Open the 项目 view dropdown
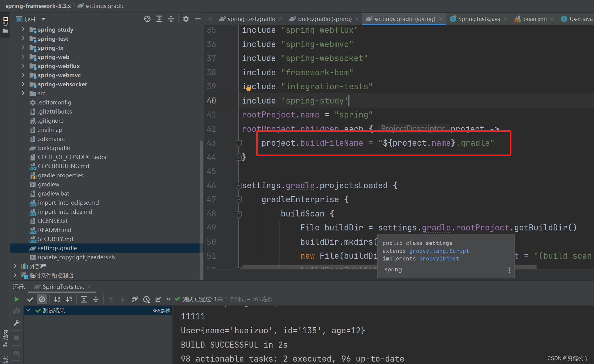Viewport: 594px width, 364px height. point(43,19)
